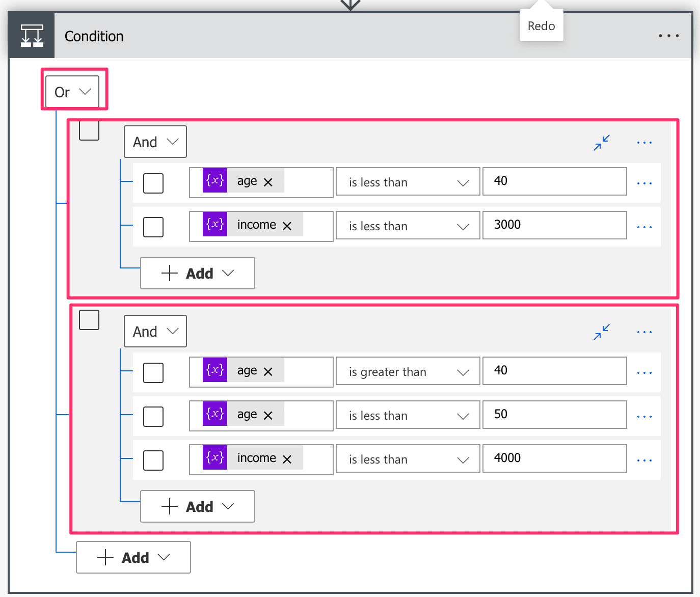Collapse the first And group
The width and height of the screenshot is (700, 597).
601,143
